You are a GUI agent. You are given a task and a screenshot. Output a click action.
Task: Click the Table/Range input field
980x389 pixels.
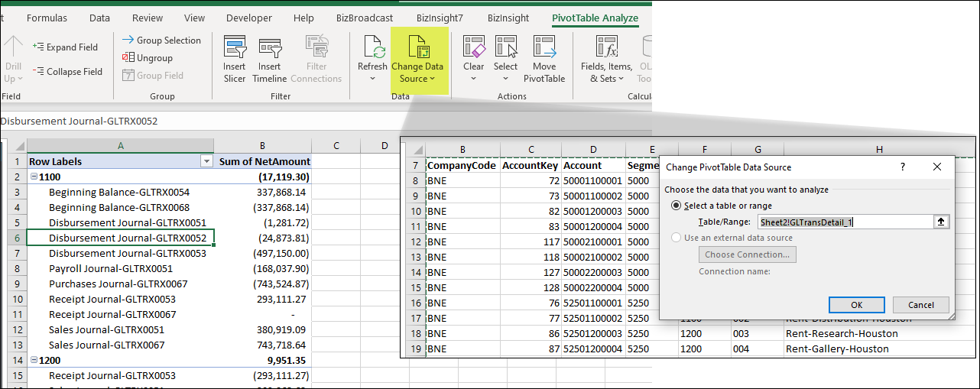point(845,222)
